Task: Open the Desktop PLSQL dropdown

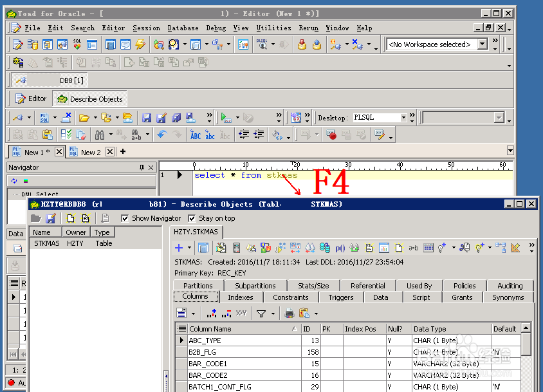Action: 403,118
